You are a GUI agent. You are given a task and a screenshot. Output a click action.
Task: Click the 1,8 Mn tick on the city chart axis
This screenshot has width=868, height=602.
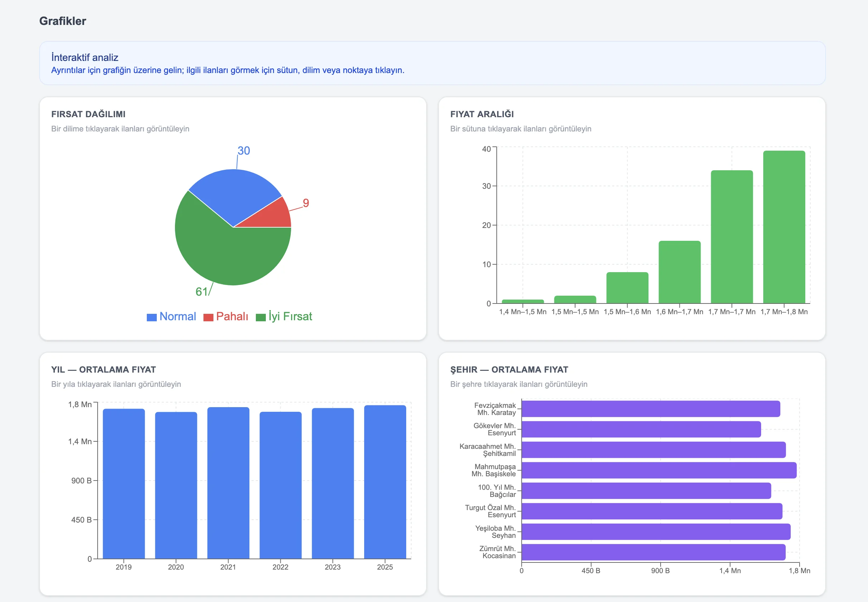[x=799, y=571]
